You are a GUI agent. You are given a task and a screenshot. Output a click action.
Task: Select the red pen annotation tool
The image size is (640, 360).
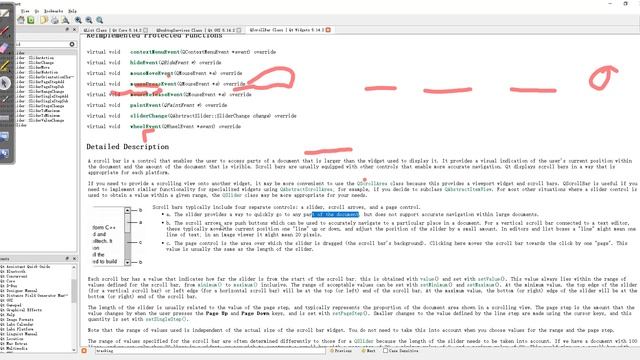click(4, 31)
